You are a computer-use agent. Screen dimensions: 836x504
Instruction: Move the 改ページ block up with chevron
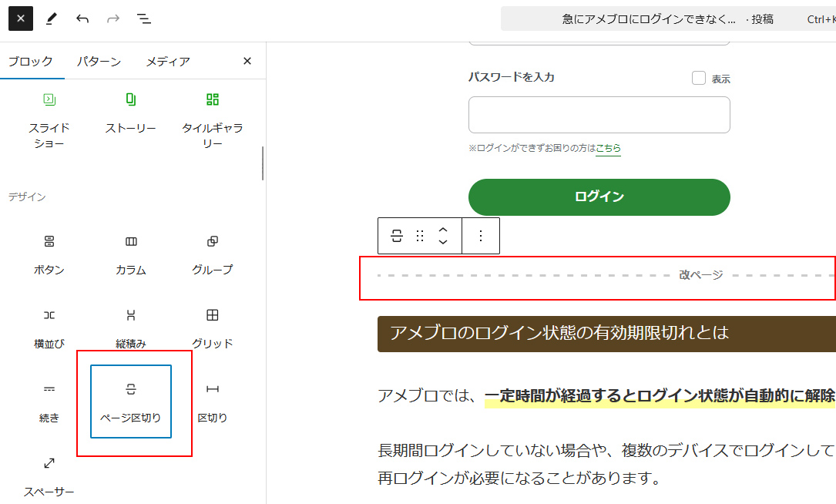pyautogui.click(x=443, y=231)
